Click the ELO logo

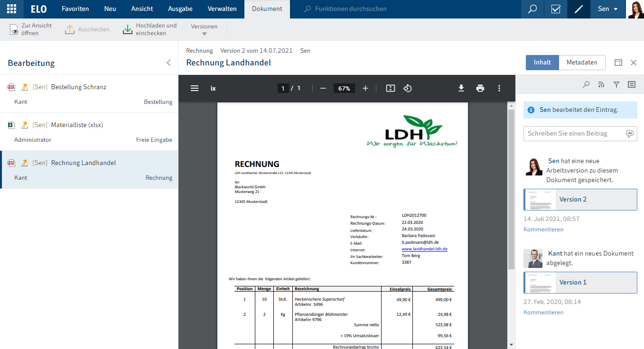pos(38,9)
